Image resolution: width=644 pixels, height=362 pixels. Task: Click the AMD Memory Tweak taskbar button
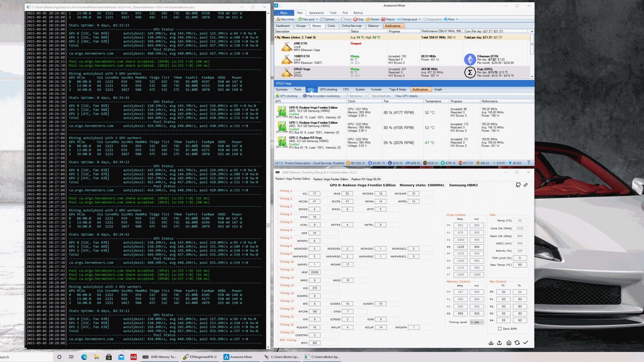click(160, 357)
